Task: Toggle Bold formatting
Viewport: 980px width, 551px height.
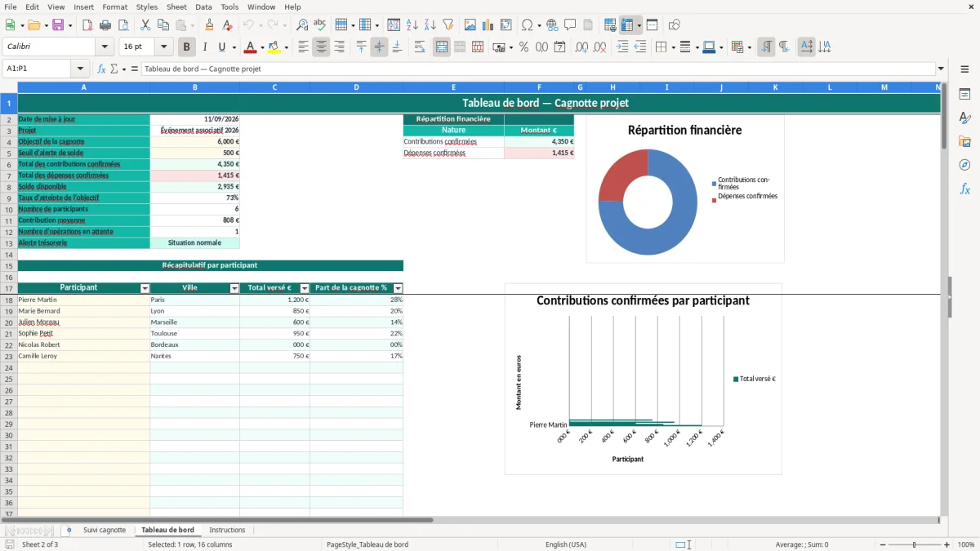Action: click(187, 47)
